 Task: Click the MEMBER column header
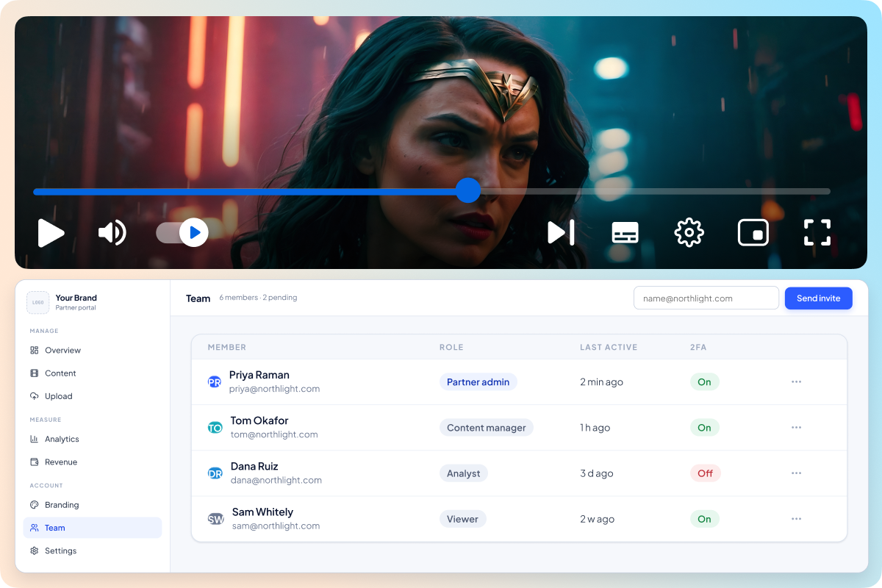[227, 348]
